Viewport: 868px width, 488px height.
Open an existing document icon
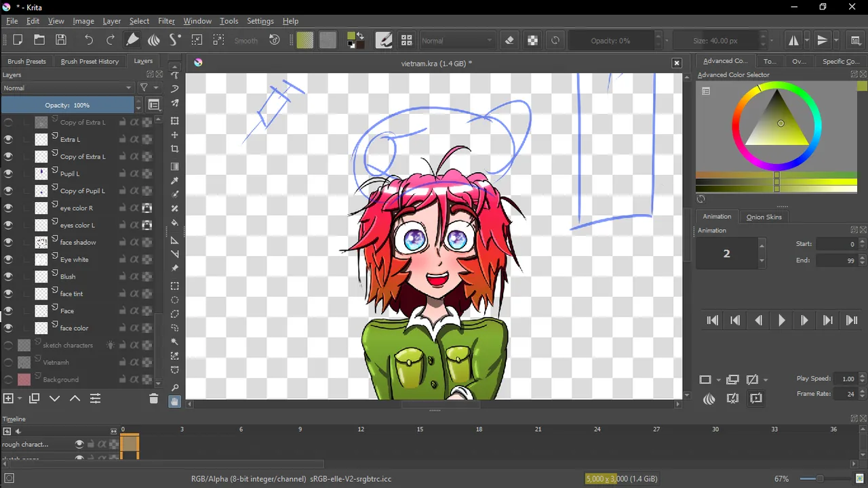tap(39, 40)
